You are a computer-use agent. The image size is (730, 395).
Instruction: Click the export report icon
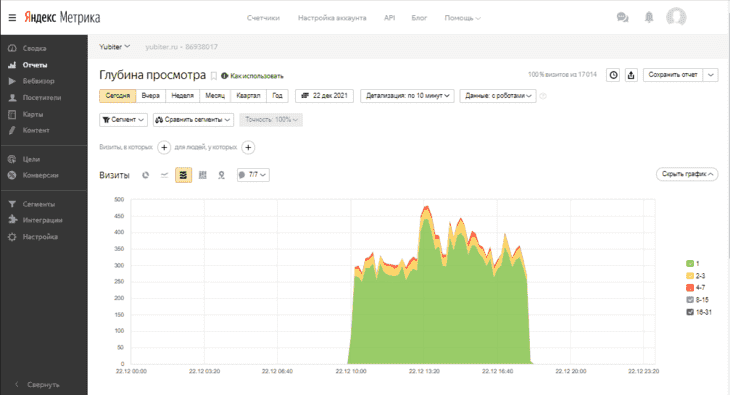point(631,75)
